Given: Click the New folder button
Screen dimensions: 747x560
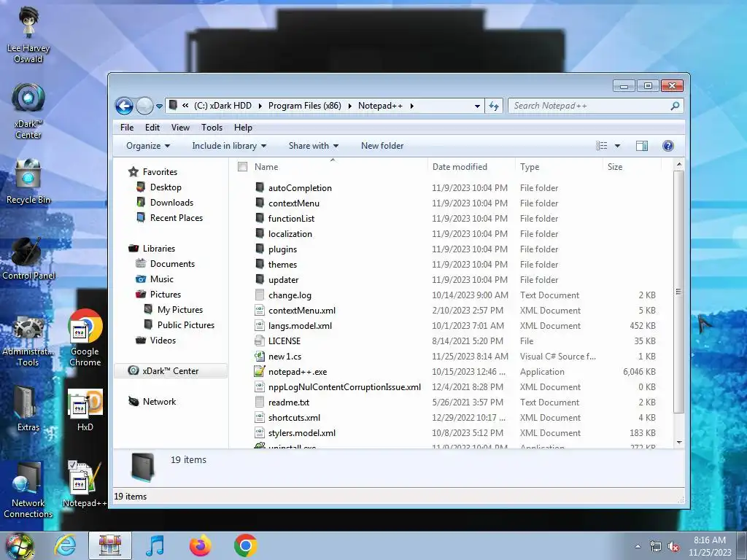Looking at the screenshot, I should coord(382,146).
